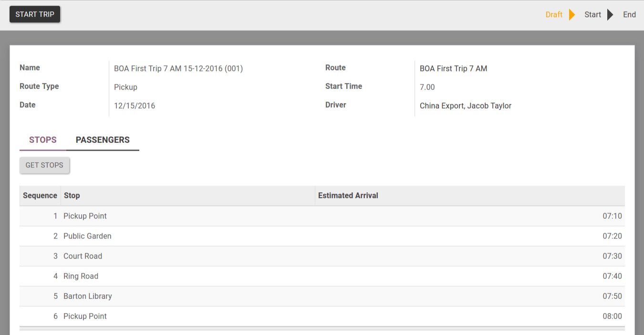Click the Driver field label
The height and width of the screenshot is (335, 644).
pyautogui.click(x=336, y=105)
